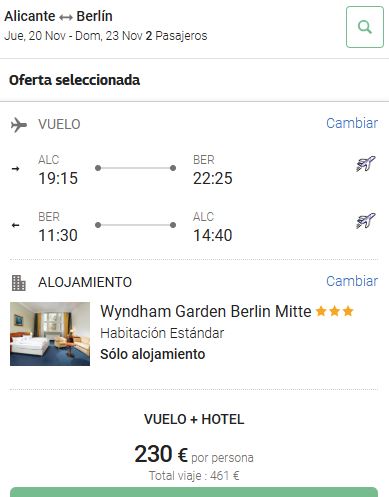Click the outbound right arrow icon
The image size is (389, 497).
point(15,169)
